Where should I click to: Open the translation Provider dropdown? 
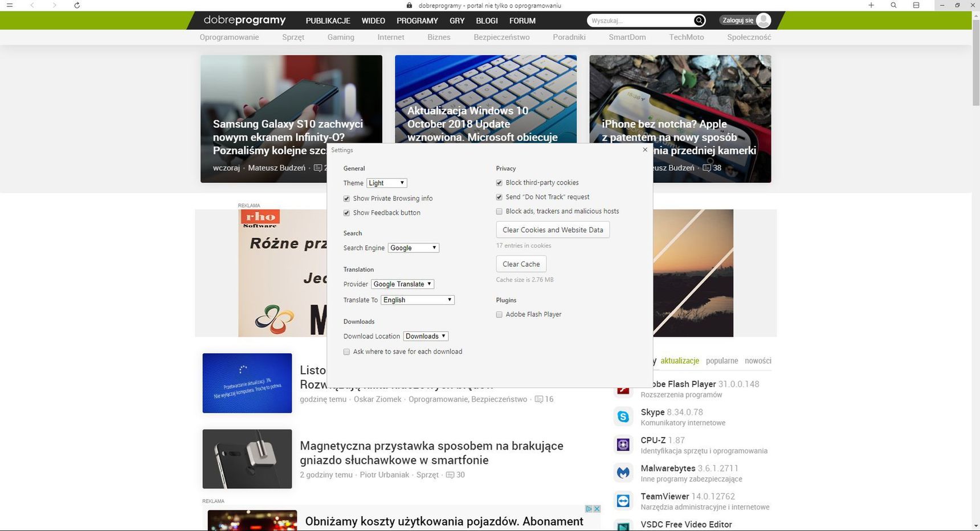(x=402, y=284)
